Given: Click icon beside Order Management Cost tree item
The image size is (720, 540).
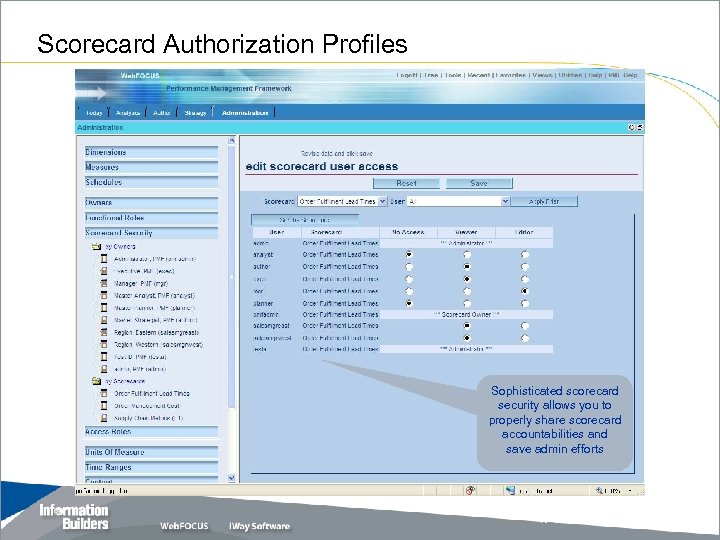Looking at the screenshot, I should point(104,406).
